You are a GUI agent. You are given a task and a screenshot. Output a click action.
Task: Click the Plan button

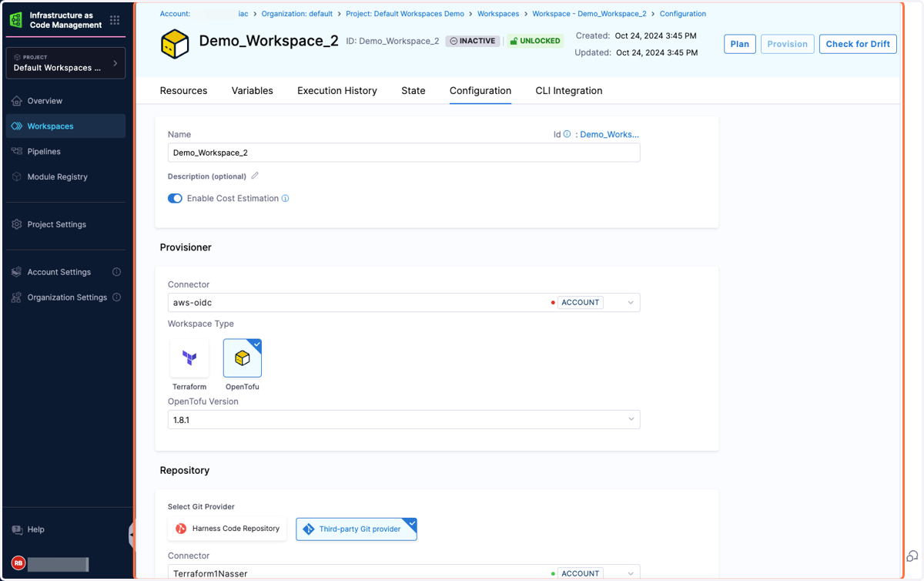(x=740, y=44)
